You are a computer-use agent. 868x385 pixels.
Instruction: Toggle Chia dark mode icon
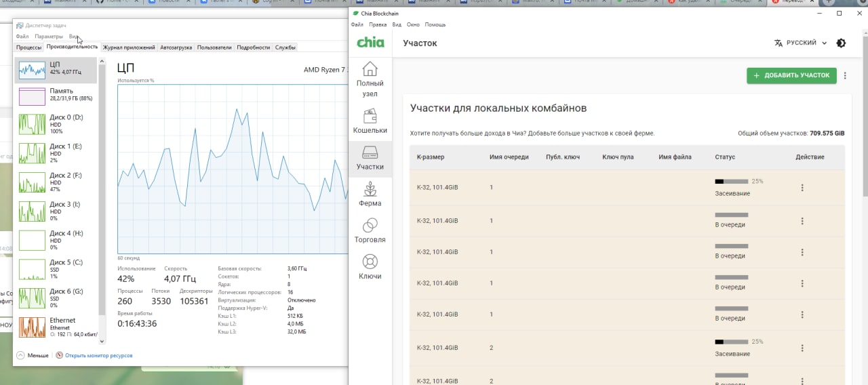[x=841, y=43]
